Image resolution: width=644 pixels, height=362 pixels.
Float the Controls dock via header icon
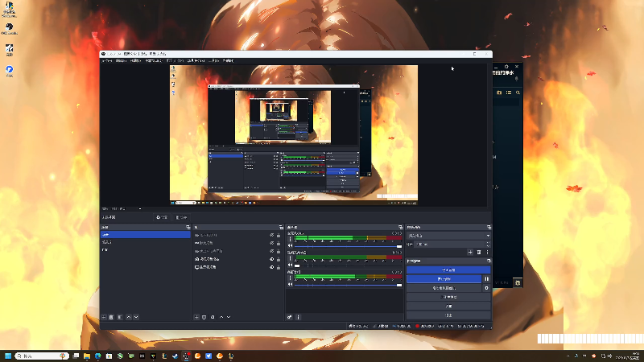(x=489, y=261)
